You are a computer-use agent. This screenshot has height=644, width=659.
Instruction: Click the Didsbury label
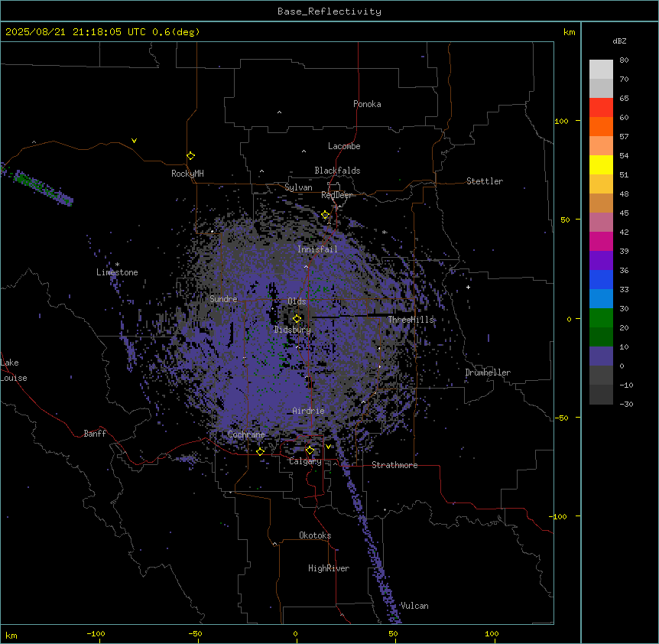(x=293, y=330)
